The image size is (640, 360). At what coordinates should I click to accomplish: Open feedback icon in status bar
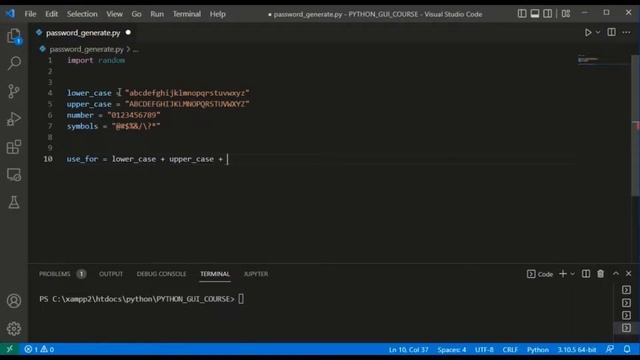pos(610,349)
